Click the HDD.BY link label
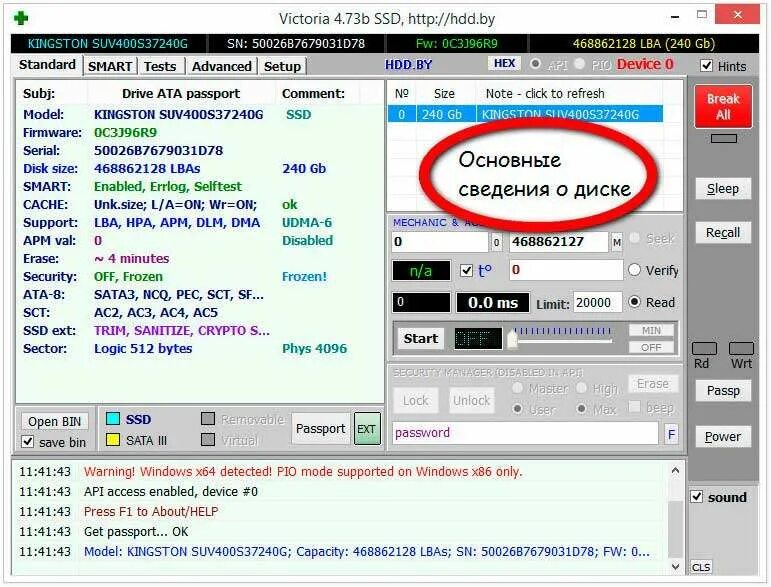Image resolution: width=771 pixels, height=587 pixels. pos(408,65)
